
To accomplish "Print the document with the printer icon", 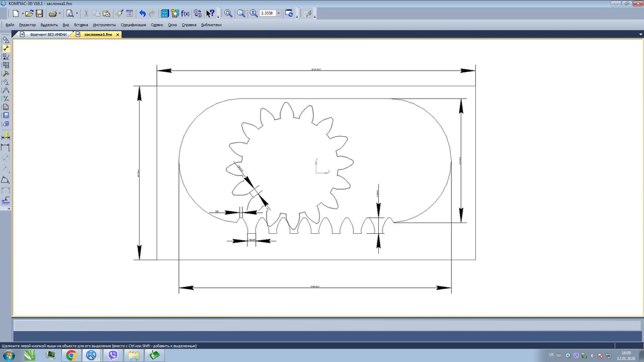I will (x=53, y=13).
